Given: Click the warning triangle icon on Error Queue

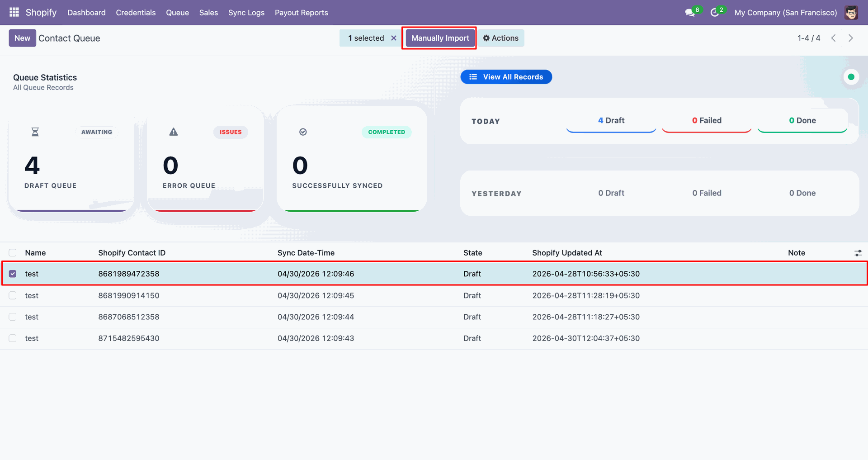Looking at the screenshot, I should (174, 132).
